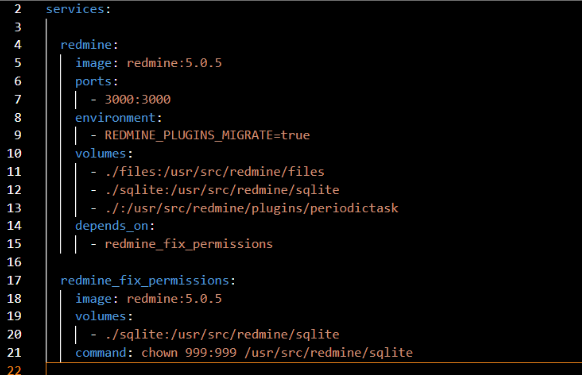The width and height of the screenshot is (582, 375).
Task: Click the environment key
Action: tap(115, 118)
